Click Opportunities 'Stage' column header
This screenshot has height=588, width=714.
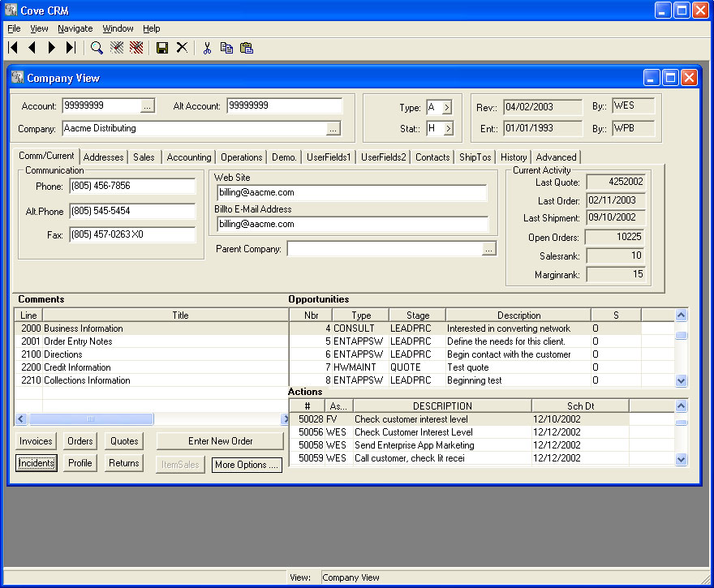[418, 315]
